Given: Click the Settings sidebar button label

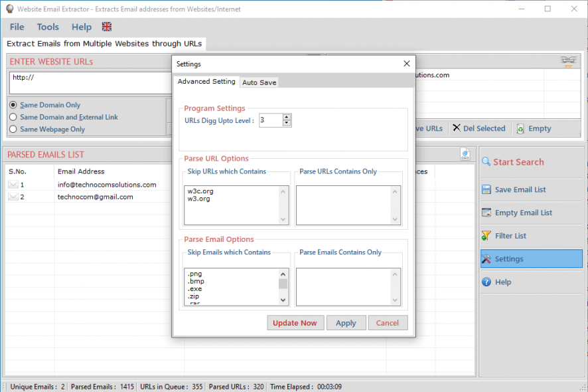Looking at the screenshot, I should click(x=509, y=259).
